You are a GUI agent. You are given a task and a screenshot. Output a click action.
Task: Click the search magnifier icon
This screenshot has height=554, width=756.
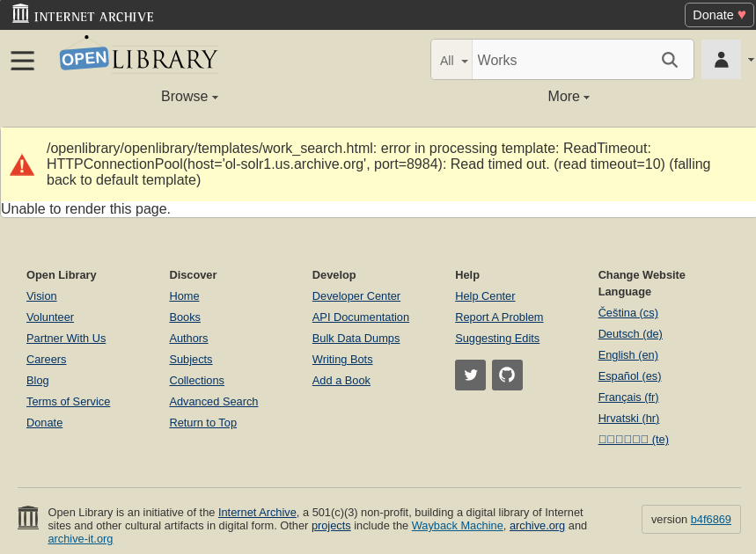click(670, 60)
